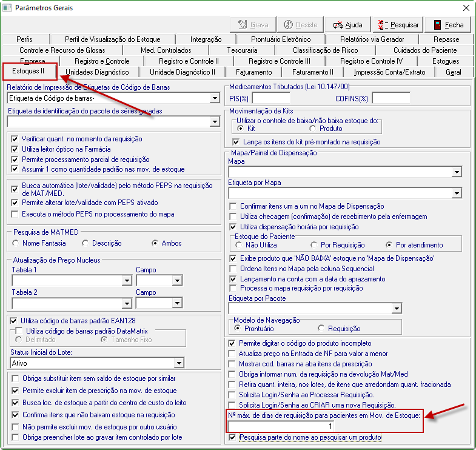
Task: Open the Faturamento II tab
Action: 312,72
